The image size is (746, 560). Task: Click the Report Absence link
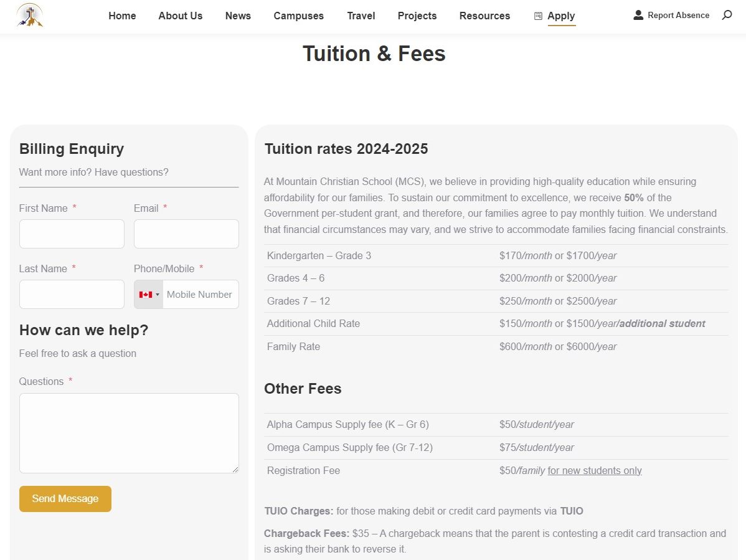(x=678, y=15)
